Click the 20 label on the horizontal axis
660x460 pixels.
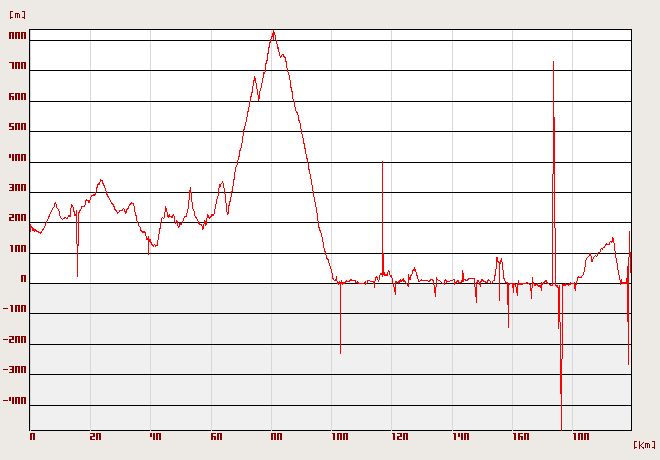pos(95,437)
